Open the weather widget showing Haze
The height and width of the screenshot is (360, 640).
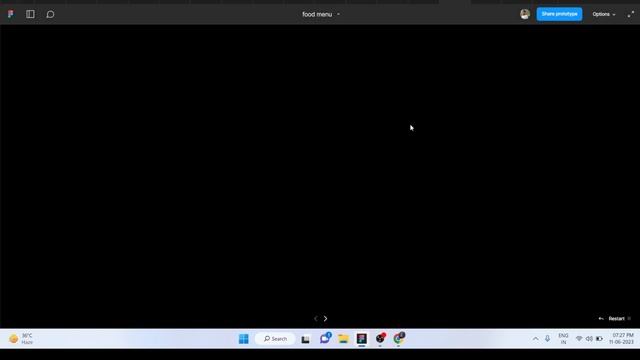click(x=21, y=339)
